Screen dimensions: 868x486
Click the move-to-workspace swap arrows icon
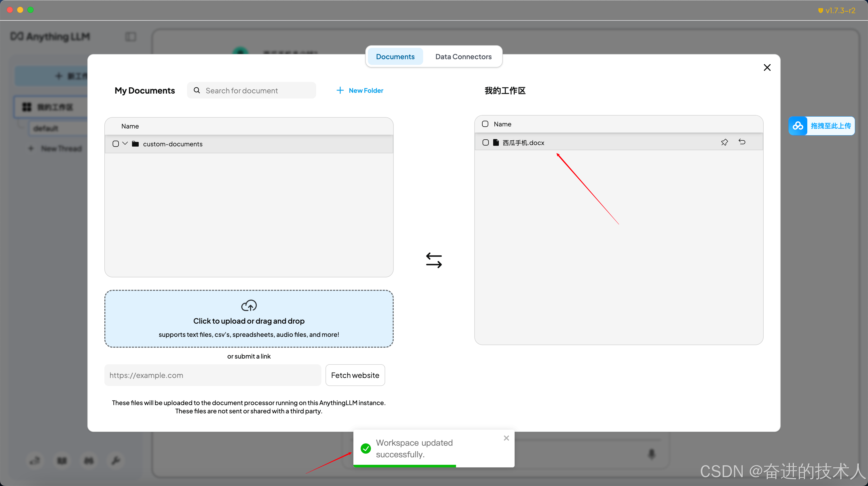(434, 260)
